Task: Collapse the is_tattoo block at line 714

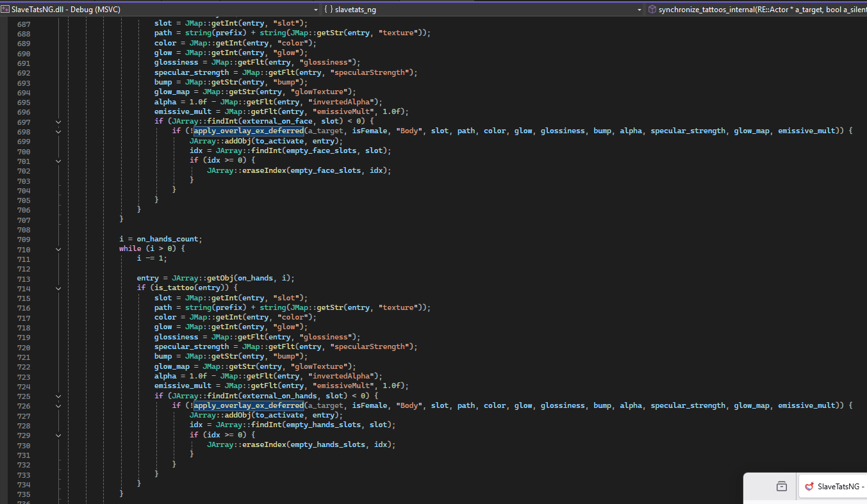Action: (58, 288)
